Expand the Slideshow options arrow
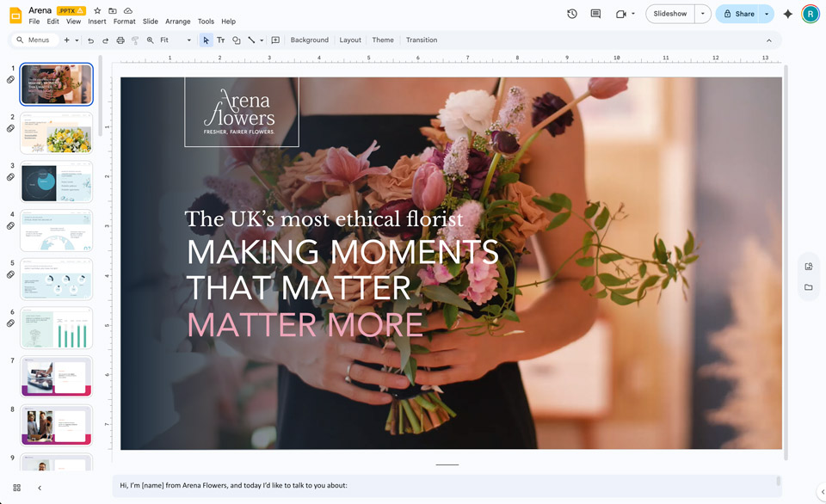 [x=701, y=14]
